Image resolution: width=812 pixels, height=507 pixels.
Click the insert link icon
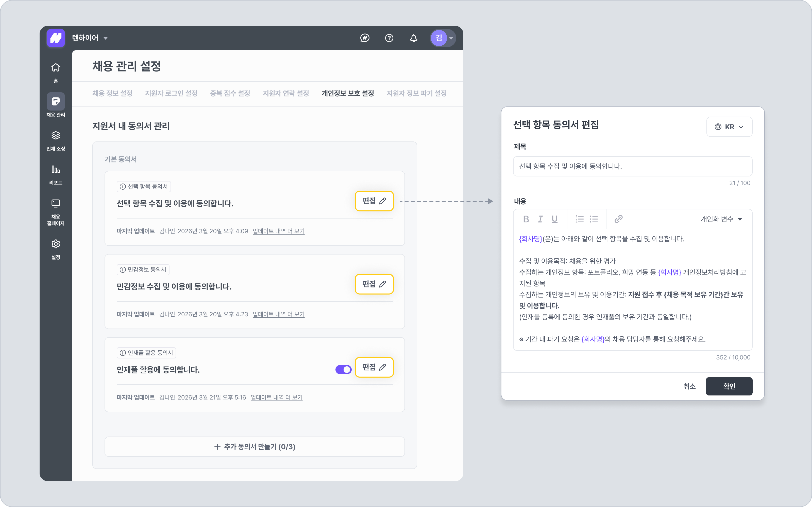point(618,219)
